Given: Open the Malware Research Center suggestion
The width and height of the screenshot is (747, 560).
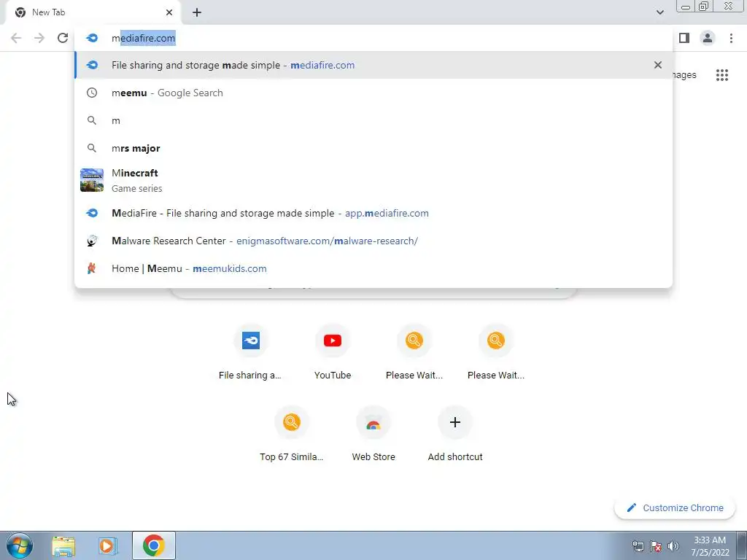Looking at the screenshot, I should (x=373, y=241).
